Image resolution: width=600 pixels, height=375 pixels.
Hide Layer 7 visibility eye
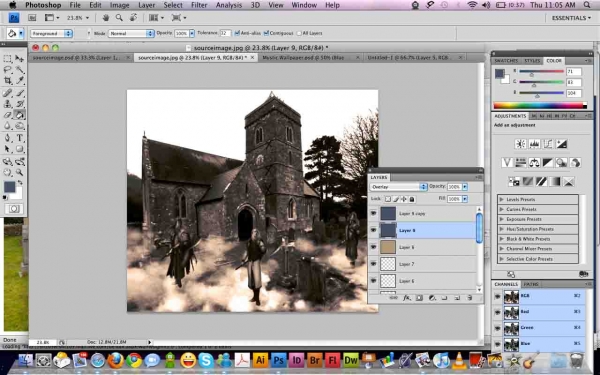click(x=373, y=264)
